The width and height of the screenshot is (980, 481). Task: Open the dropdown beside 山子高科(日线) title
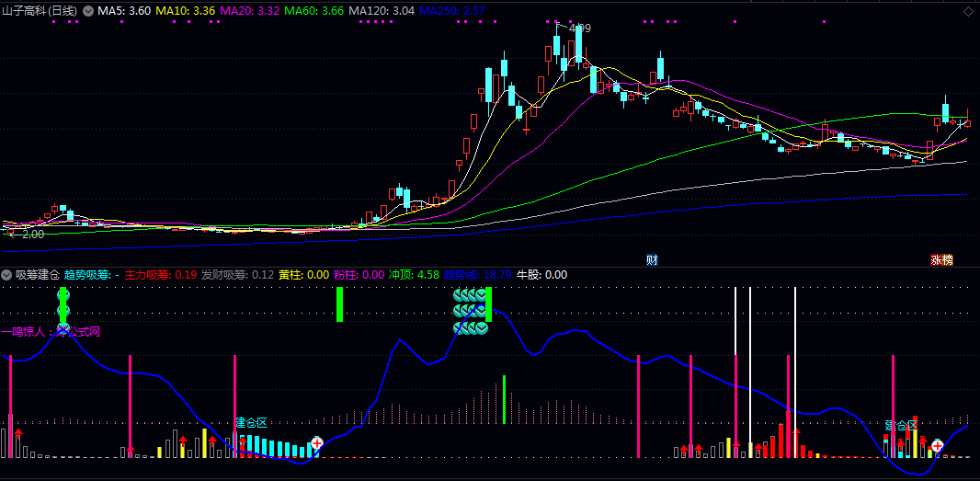(88, 11)
